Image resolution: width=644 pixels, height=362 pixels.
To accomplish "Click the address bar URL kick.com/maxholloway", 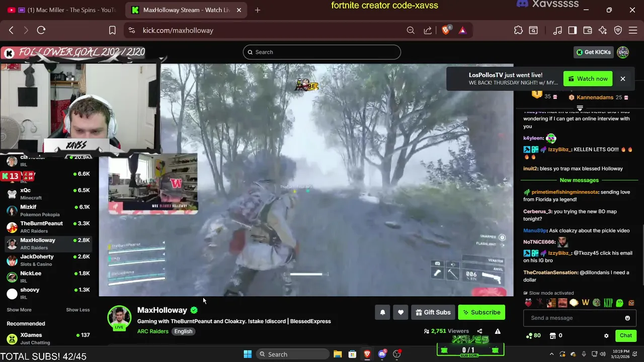I will [178, 30].
